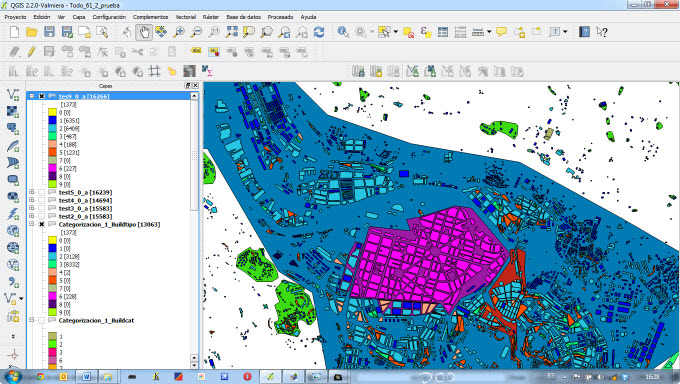Collapse the Categorizacion_1_Buildtipo layer legend

32,224
